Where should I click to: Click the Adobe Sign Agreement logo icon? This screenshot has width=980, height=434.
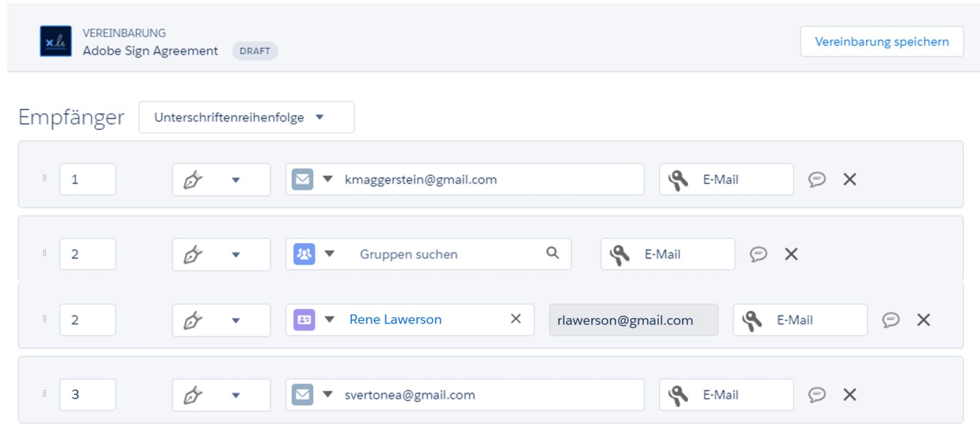[x=56, y=41]
